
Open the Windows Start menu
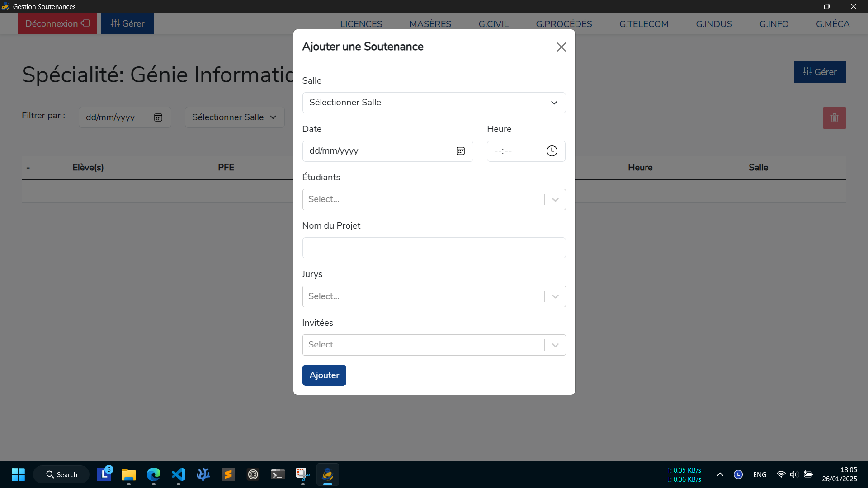tap(18, 474)
